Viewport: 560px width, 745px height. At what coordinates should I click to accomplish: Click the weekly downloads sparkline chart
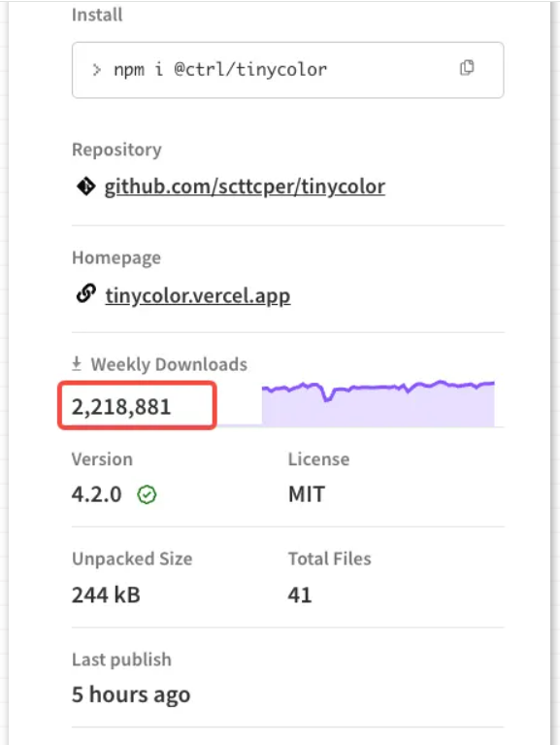[x=379, y=403]
